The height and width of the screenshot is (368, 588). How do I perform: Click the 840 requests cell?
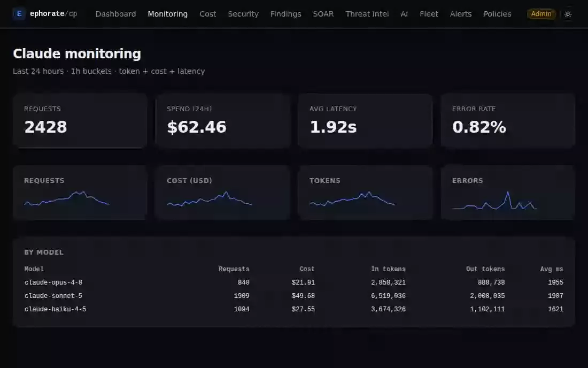(243, 282)
